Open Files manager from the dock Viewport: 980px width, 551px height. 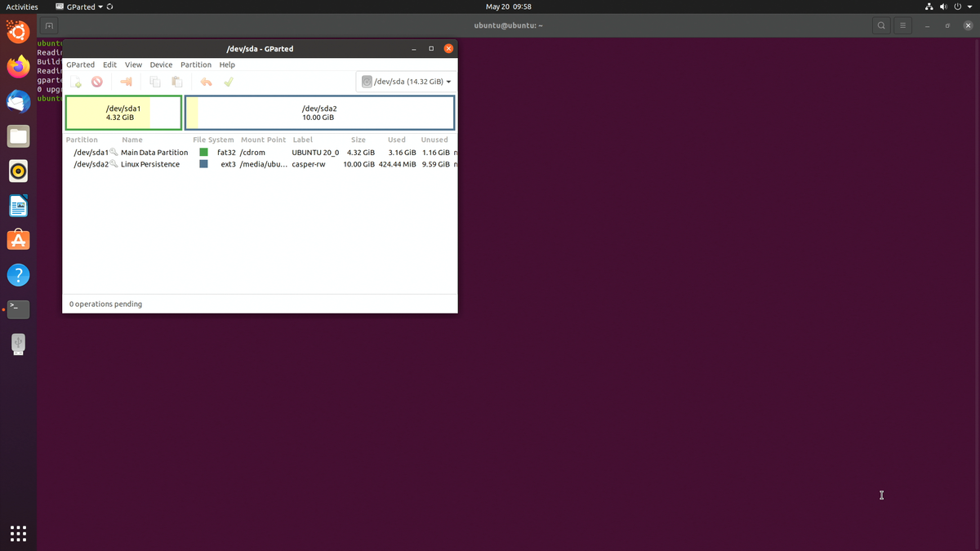[x=18, y=136]
